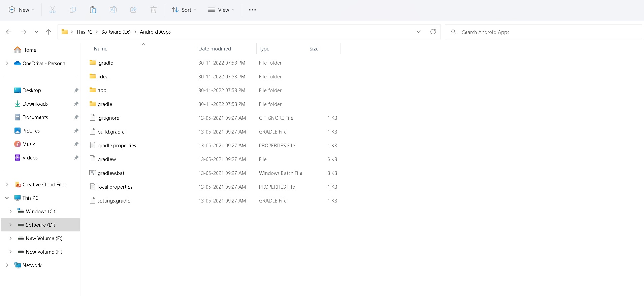Viewport: 644px width, 296px height.
Task: Click the Rename icon in toolbar
Action: (x=113, y=10)
